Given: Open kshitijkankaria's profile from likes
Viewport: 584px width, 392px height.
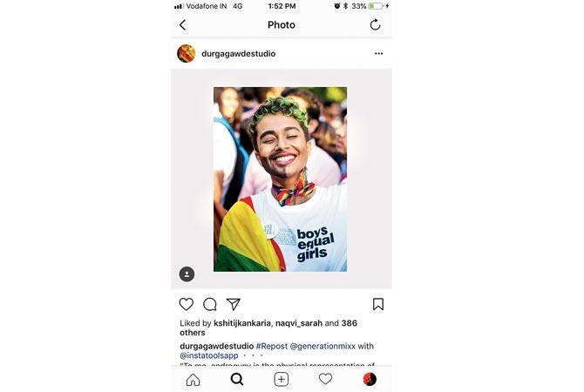Looking at the screenshot, I should tap(242, 323).
